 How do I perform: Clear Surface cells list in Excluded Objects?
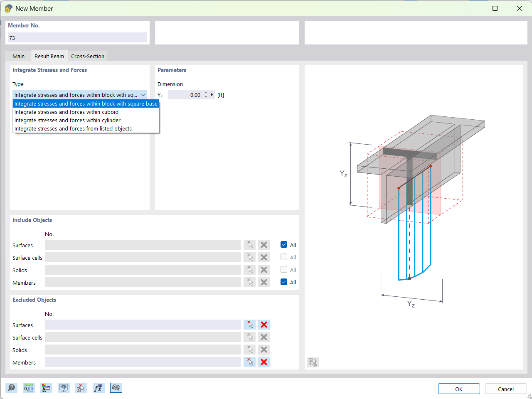264,337
